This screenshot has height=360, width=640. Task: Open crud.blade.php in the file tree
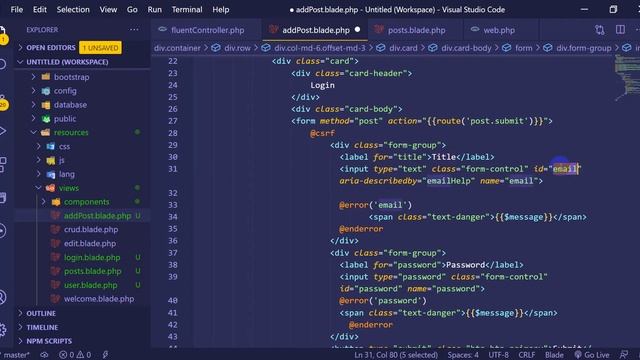[91, 229]
